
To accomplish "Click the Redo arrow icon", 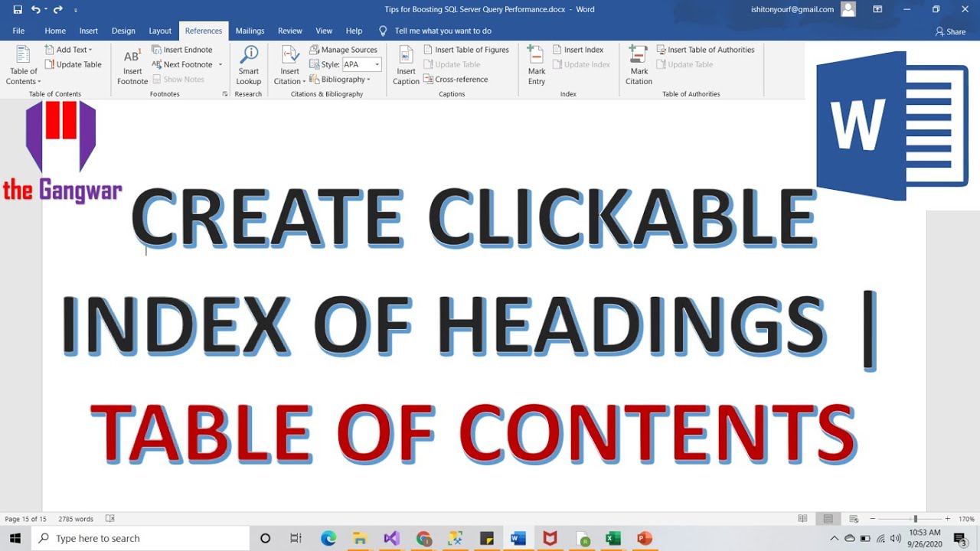I will tap(58, 9).
